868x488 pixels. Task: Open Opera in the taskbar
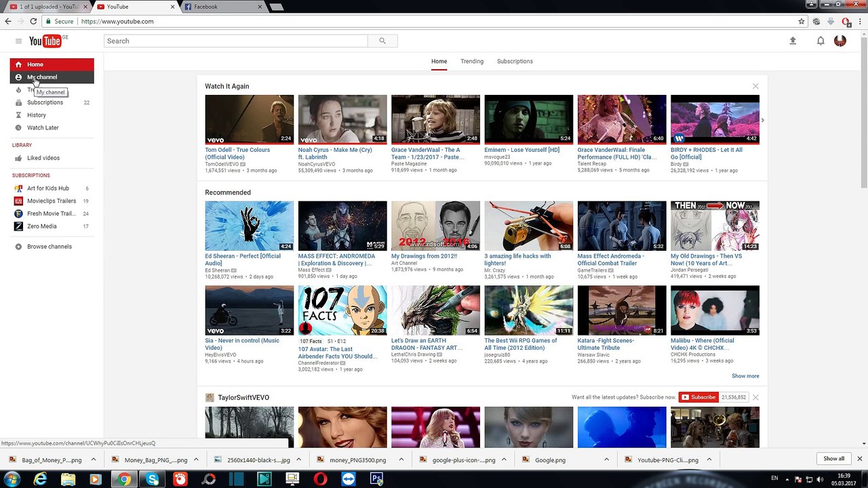tap(320, 479)
